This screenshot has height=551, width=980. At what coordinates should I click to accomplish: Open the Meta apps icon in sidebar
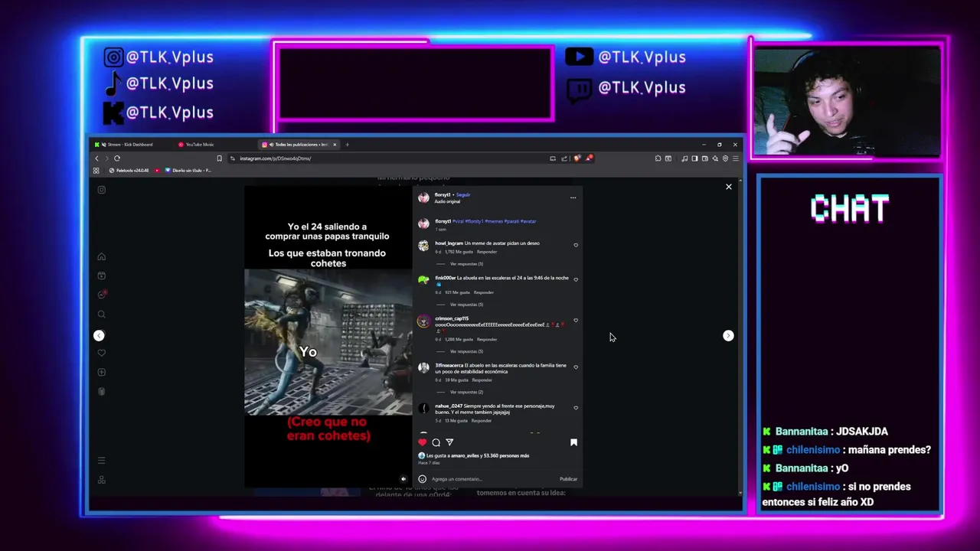tap(101, 480)
